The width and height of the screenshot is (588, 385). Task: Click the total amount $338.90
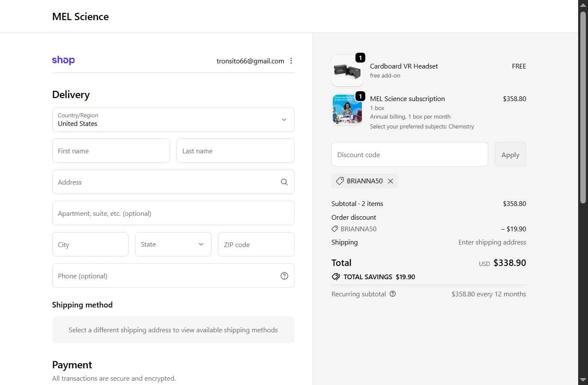pyautogui.click(x=510, y=263)
